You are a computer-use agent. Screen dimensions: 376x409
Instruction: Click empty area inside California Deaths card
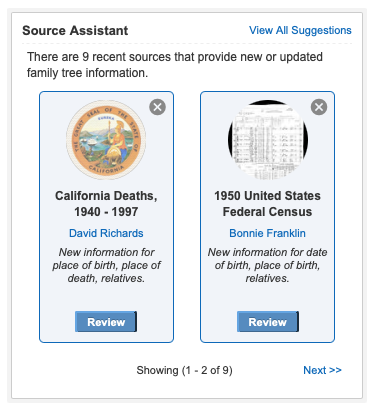pyautogui.click(x=106, y=297)
